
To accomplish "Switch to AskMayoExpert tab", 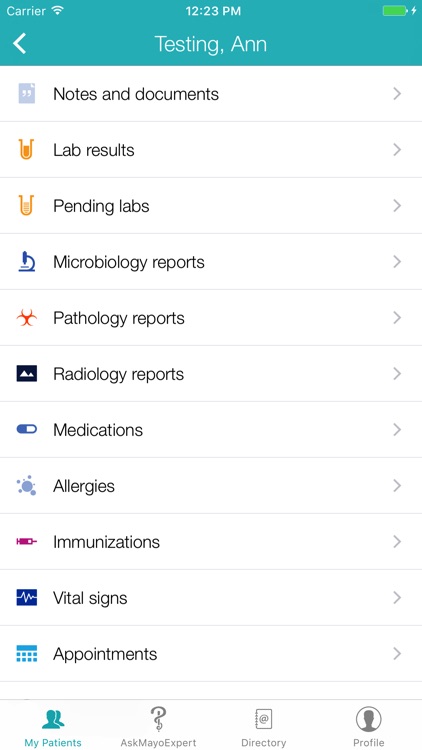I will pos(158,727).
